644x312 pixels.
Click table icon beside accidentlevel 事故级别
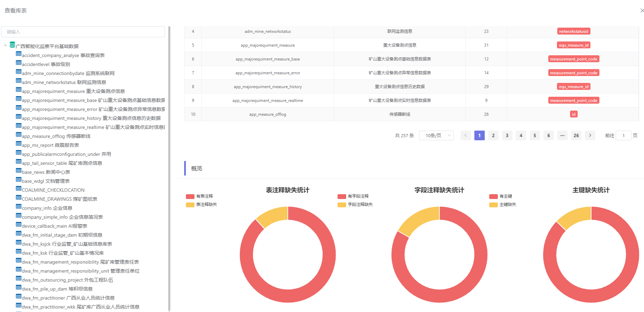pos(19,63)
